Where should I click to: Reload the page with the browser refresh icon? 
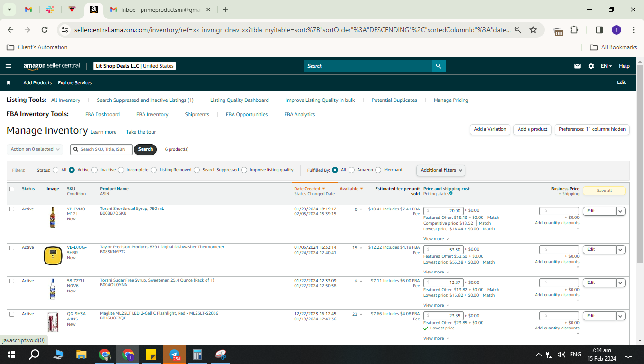click(45, 30)
